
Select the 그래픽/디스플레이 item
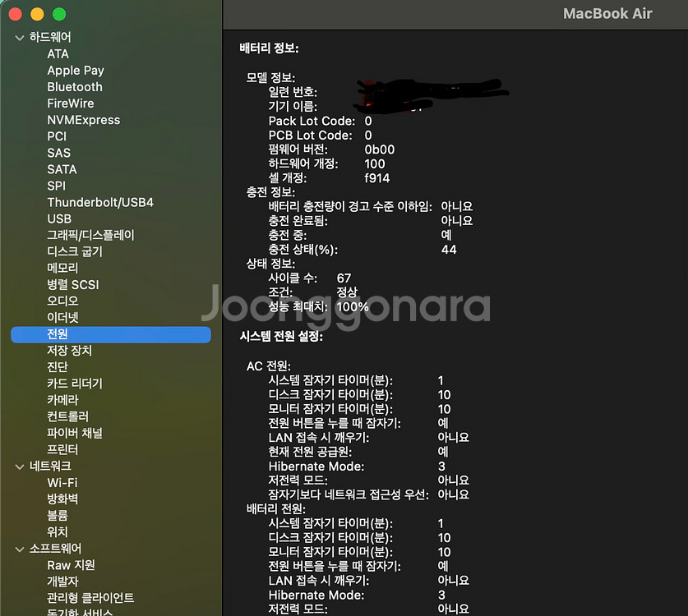click(x=98, y=235)
